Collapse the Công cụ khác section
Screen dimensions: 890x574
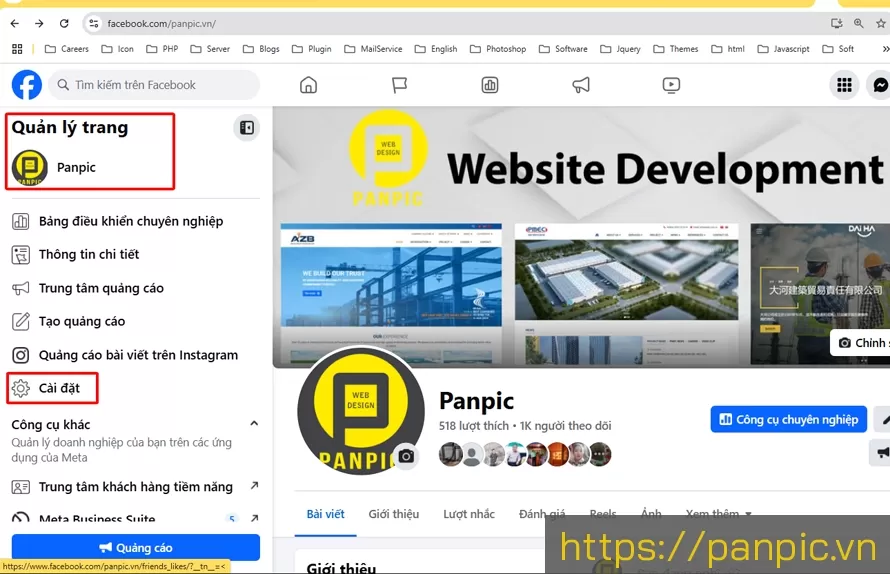coord(254,424)
